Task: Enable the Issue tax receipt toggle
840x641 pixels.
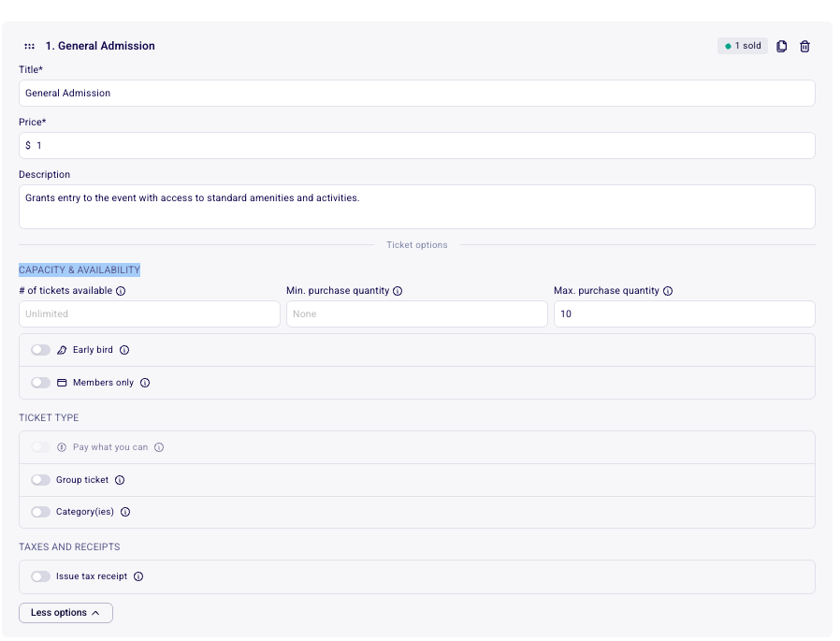Action: [x=41, y=576]
